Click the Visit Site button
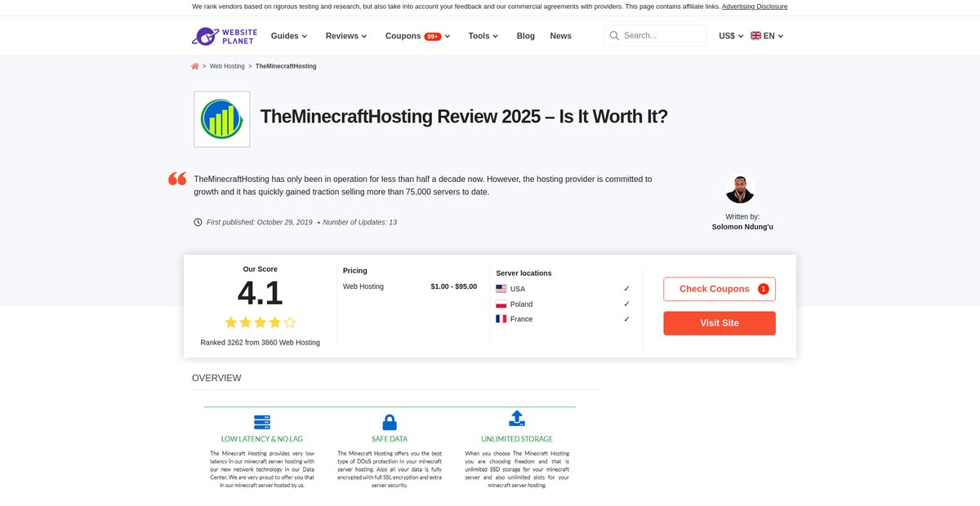 pyautogui.click(x=719, y=323)
